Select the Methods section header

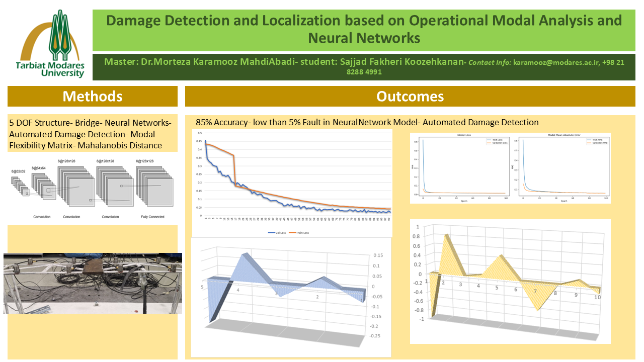(x=92, y=96)
